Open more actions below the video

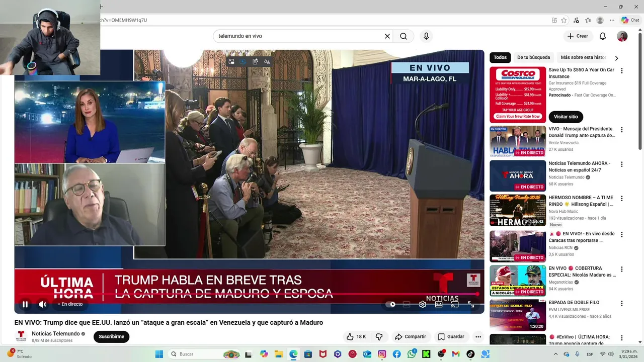tap(478, 337)
